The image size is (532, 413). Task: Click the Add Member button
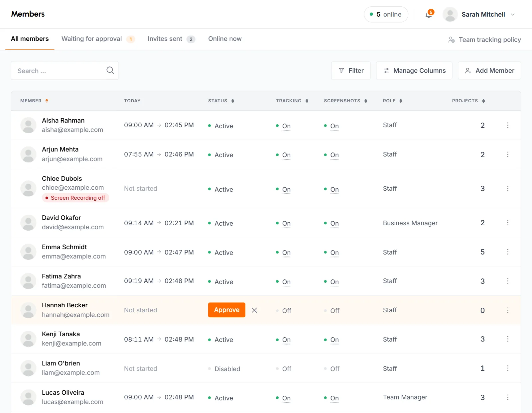(489, 70)
